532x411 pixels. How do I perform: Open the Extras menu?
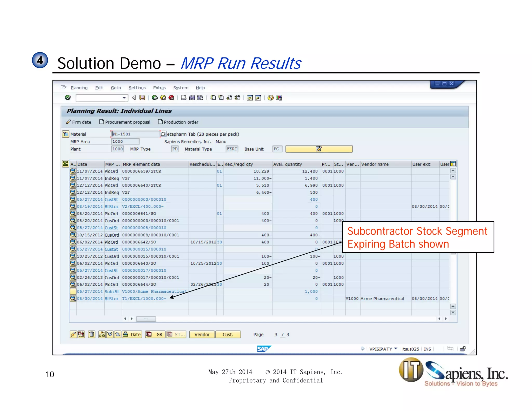159,88
